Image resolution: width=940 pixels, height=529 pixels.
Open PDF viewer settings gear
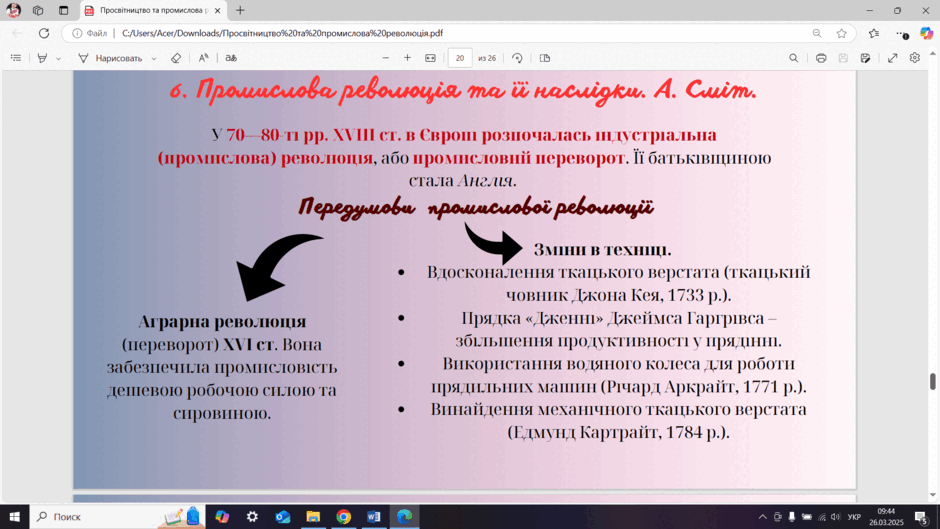(x=915, y=58)
